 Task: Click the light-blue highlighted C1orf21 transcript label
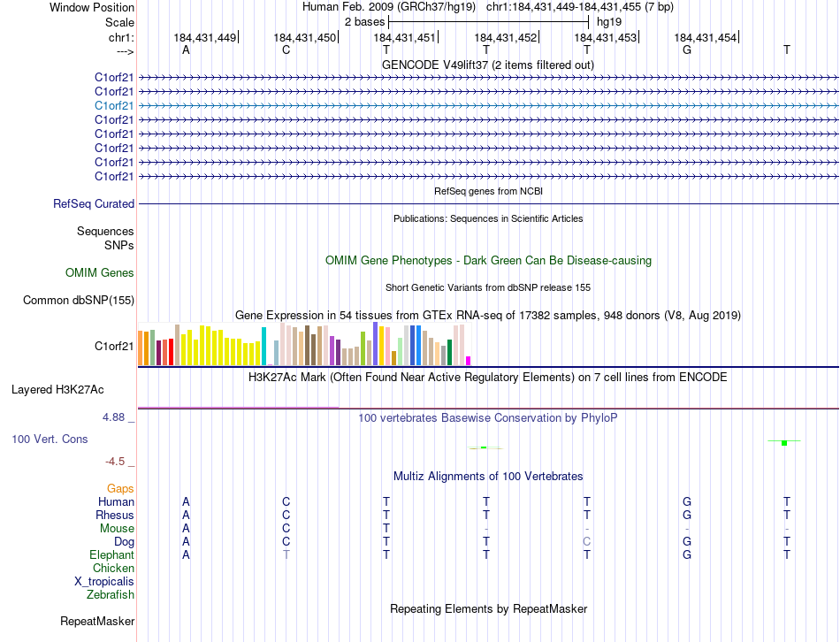pos(113,105)
